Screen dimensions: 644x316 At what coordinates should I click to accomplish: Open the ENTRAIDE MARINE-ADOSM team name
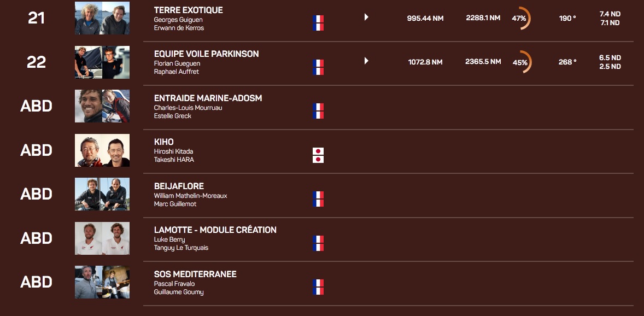pos(208,98)
